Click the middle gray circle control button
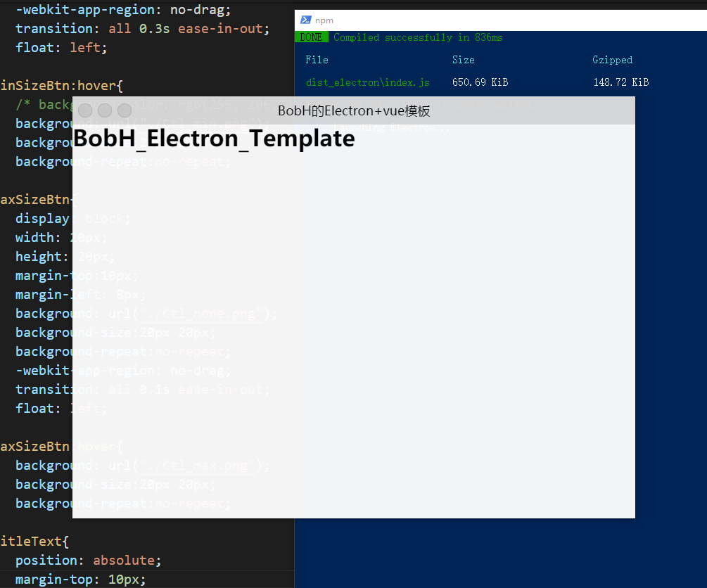The width and height of the screenshot is (707, 588). click(105, 110)
